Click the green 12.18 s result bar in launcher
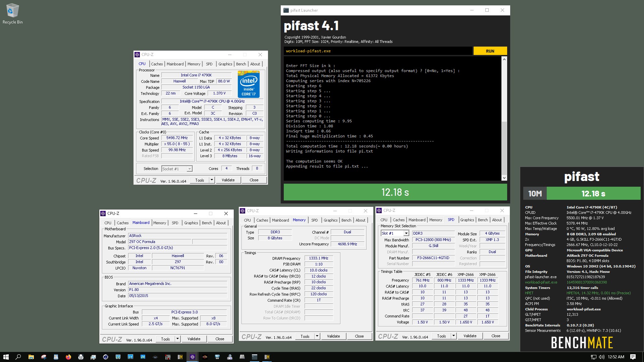 click(x=395, y=192)
